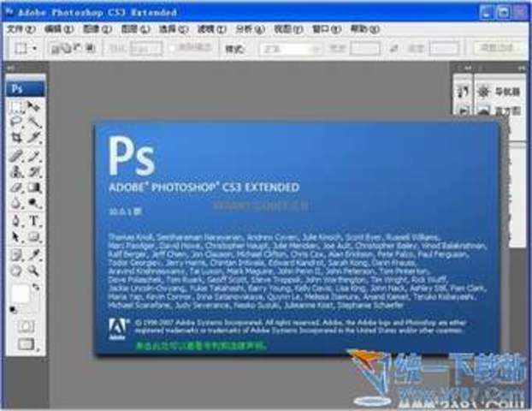Open the 选择(S) Select menu
The height and width of the screenshot is (411, 532).
174,29
